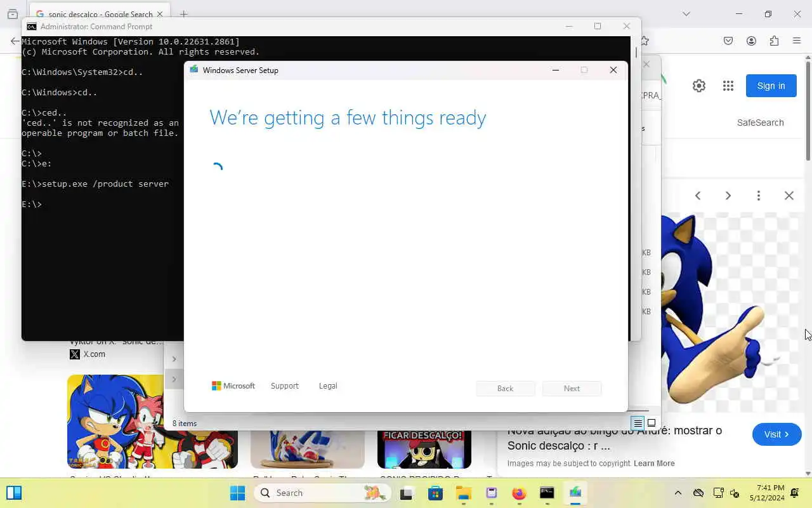Image resolution: width=812 pixels, height=508 pixels.
Task: Click the '8 items' status bar text
Action: click(185, 423)
